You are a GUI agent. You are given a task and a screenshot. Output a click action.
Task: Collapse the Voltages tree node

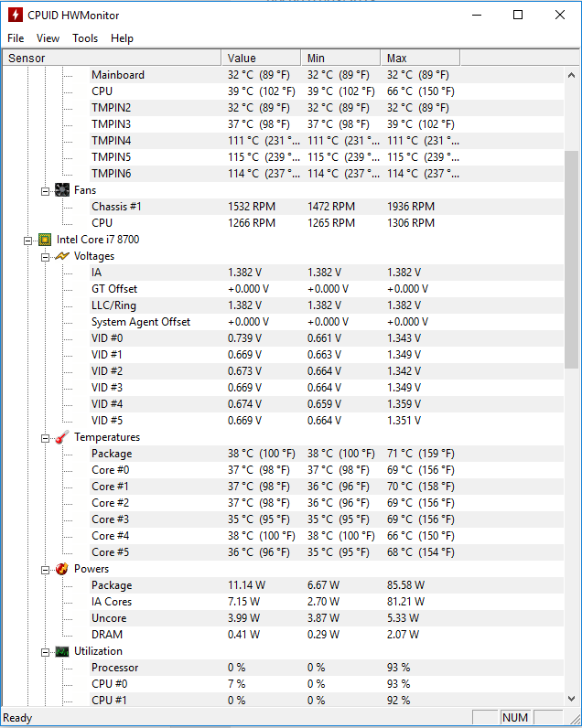click(45, 257)
